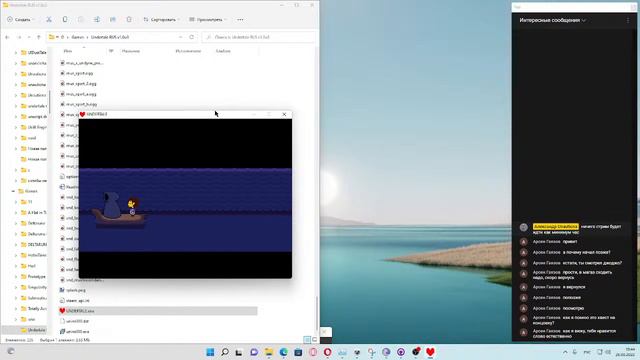Open chat panel three-dots menu
This screenshot has width=640, height=360.
click(x=628, y=20)
